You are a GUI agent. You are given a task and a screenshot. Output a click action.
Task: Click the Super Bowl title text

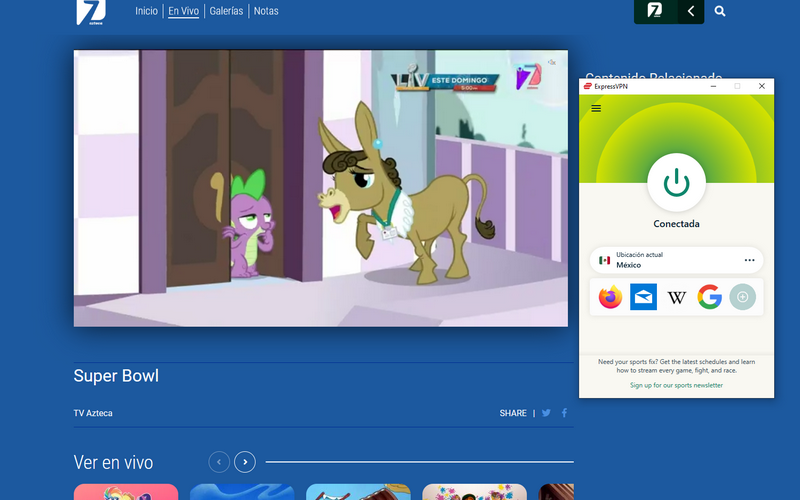(x=116, y=376)
